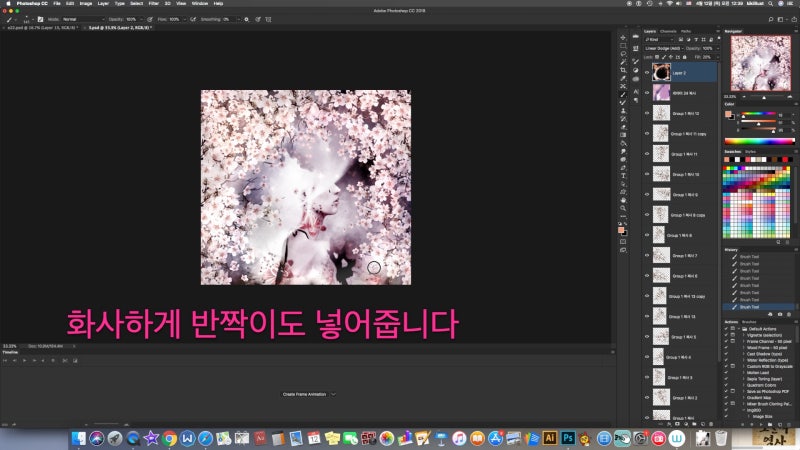
Task: Select the Horizontal Type tool
Action: coord(623,176)
